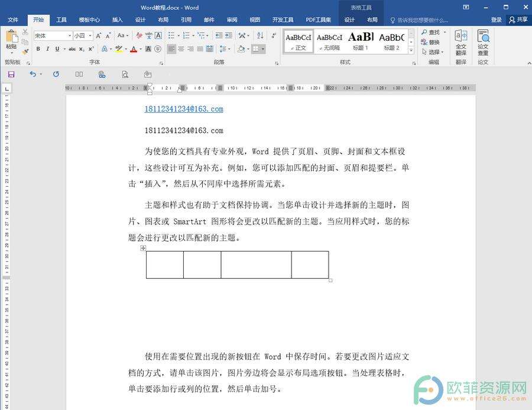
Task: Open font dialog launcher
Action: click(x=161, y=63)
